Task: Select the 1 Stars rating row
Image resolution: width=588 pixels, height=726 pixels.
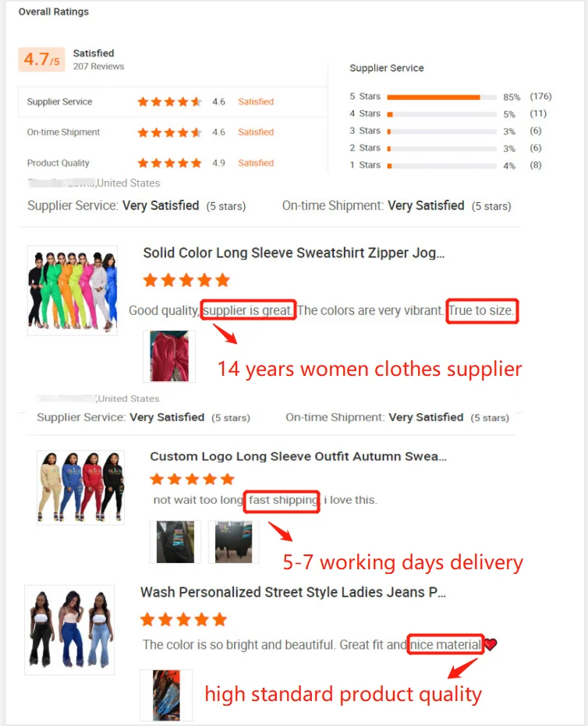Action: click(x=451, y=165)
